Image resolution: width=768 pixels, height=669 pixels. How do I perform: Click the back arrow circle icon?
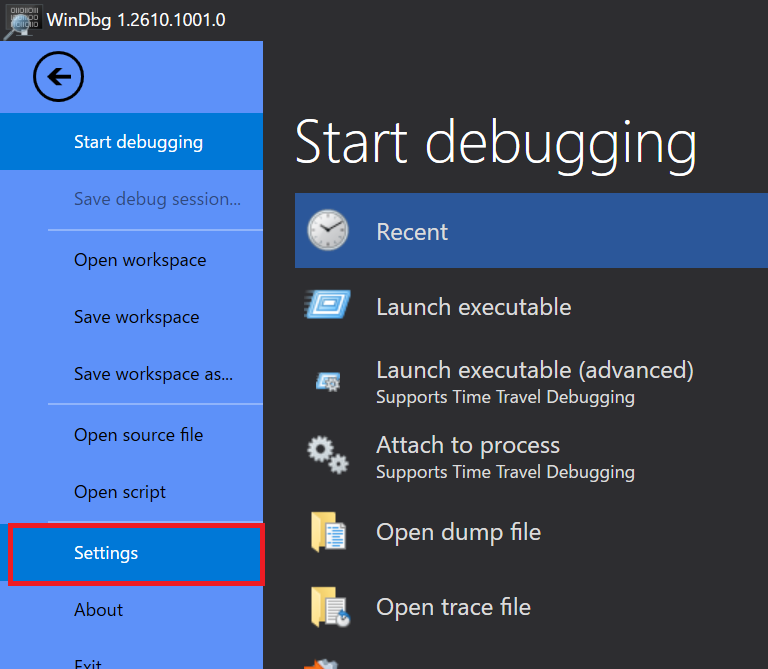tap(58, 76)
